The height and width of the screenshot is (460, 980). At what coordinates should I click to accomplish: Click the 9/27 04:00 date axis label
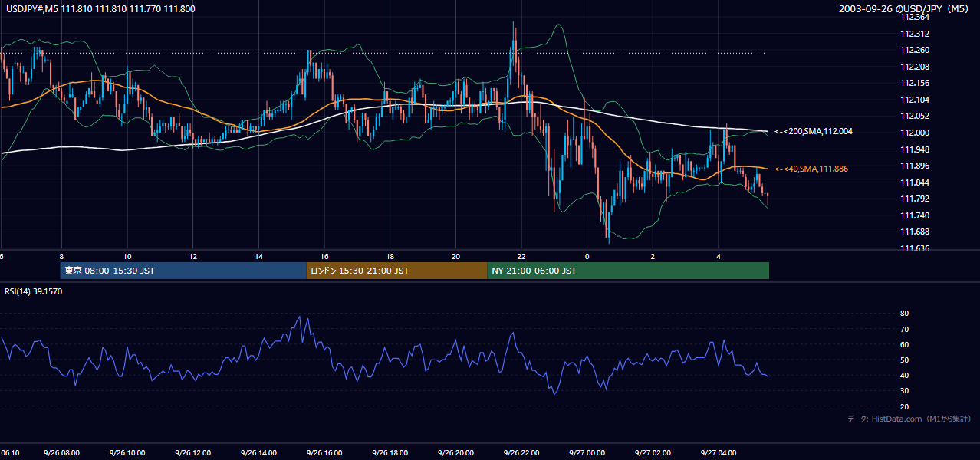(719, 453)
